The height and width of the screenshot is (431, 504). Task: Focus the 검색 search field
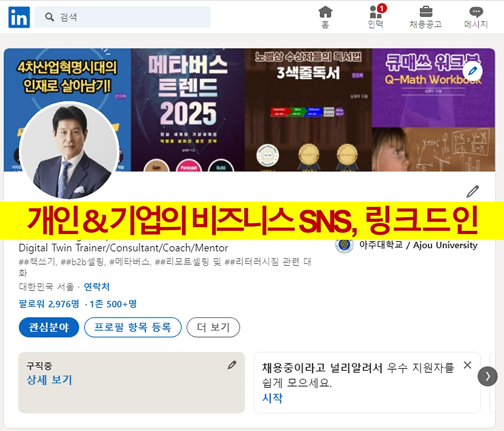point(122,17)
